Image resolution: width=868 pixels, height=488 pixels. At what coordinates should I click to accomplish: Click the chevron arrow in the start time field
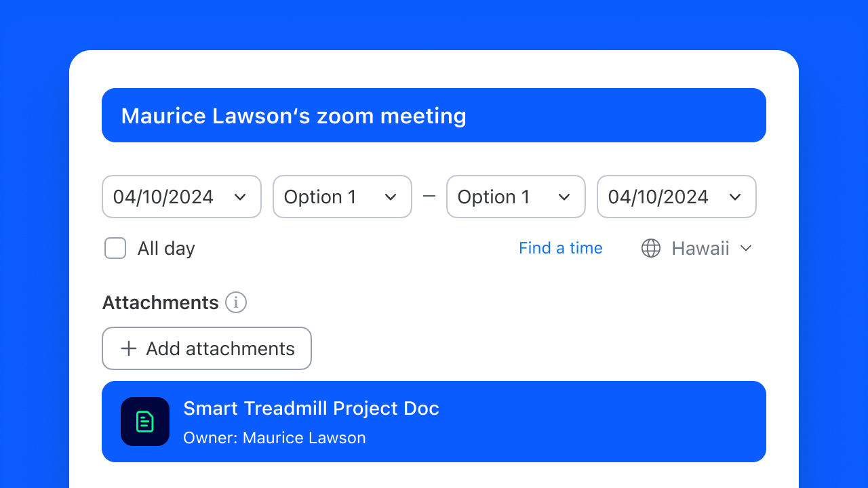[x=391, y=197]
